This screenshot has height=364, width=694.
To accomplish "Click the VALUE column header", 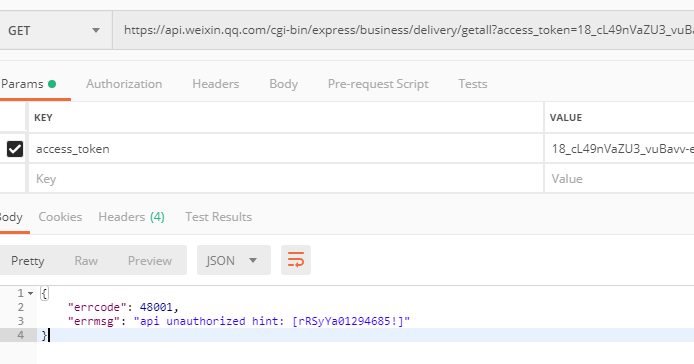I will 566,117.
